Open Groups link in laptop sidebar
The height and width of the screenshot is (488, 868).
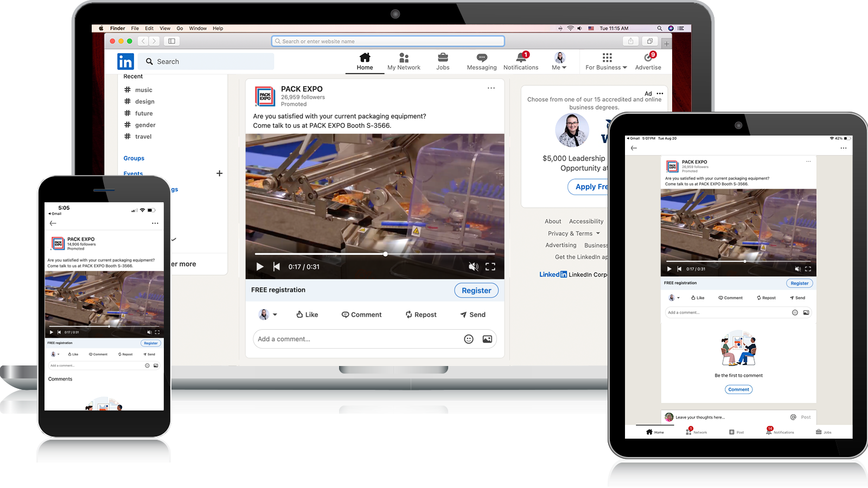[134, 158]
